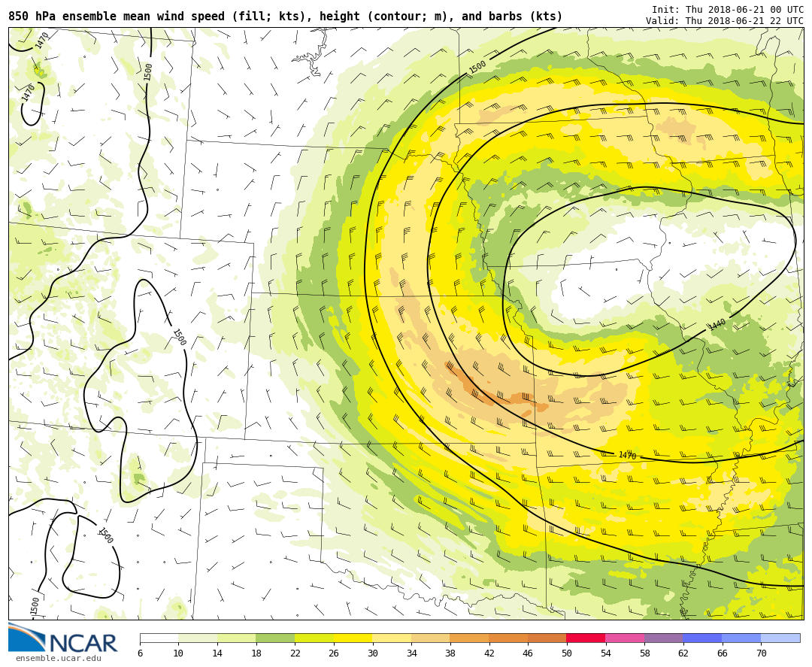Click the colorbar tick label 14
812x667 pixels.
(217, 653)
